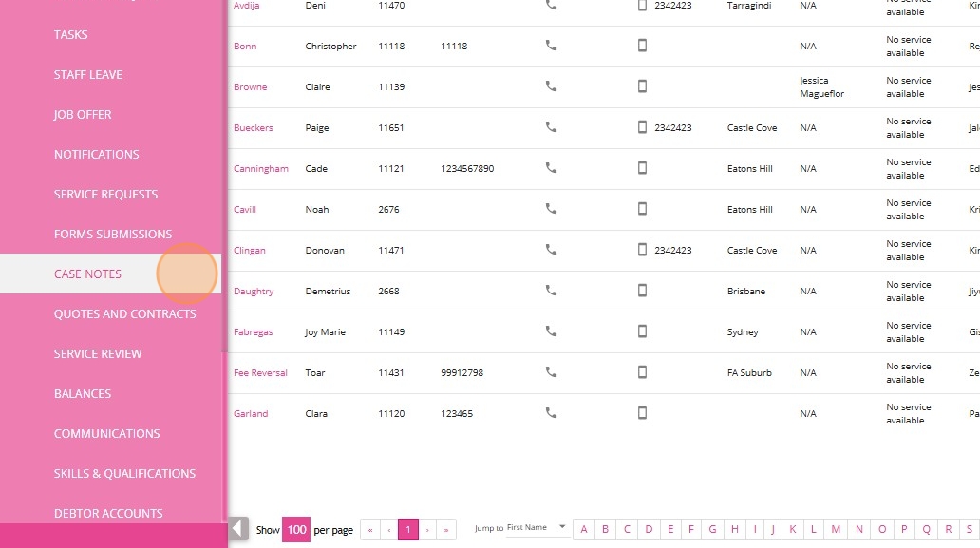Click the mobile icon in Bueckers' row

click(642, 127)
